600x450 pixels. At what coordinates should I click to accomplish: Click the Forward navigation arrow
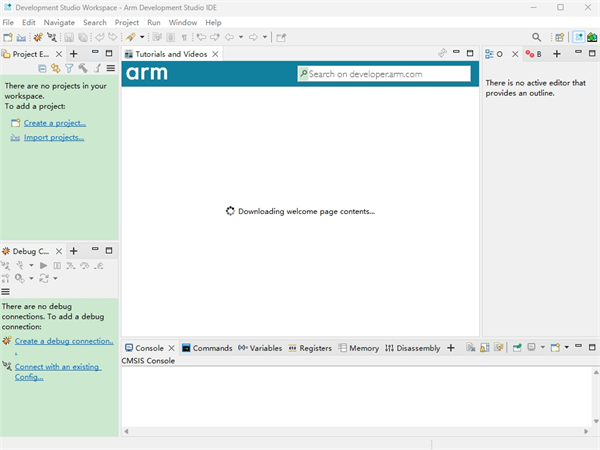(x=253, y=37)
